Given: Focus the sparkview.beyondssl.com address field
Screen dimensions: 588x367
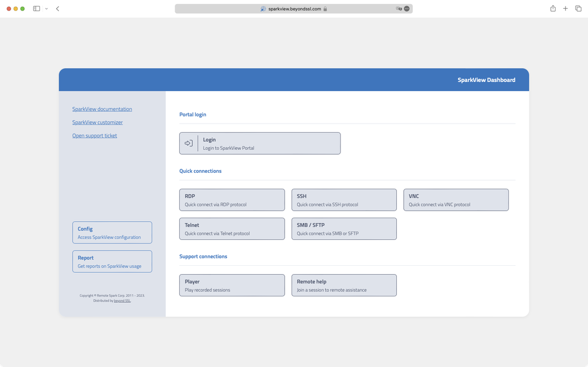Looking at the screenshot, I should (293, 9).
